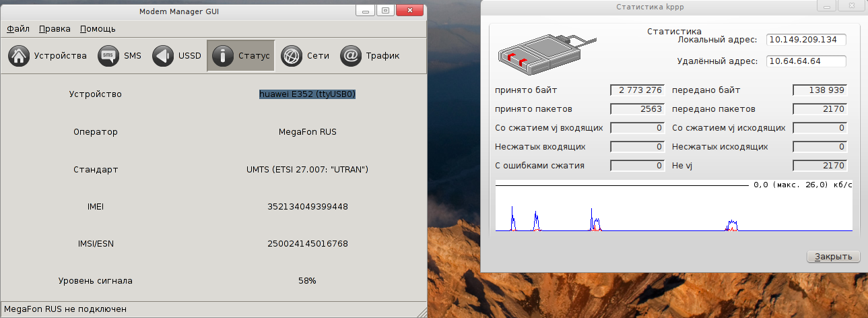Viewport: 868px width, 318px height.
Task: Click the highlighted huawei E352 (ttyUSB0) device text
Action: [308, 94]
